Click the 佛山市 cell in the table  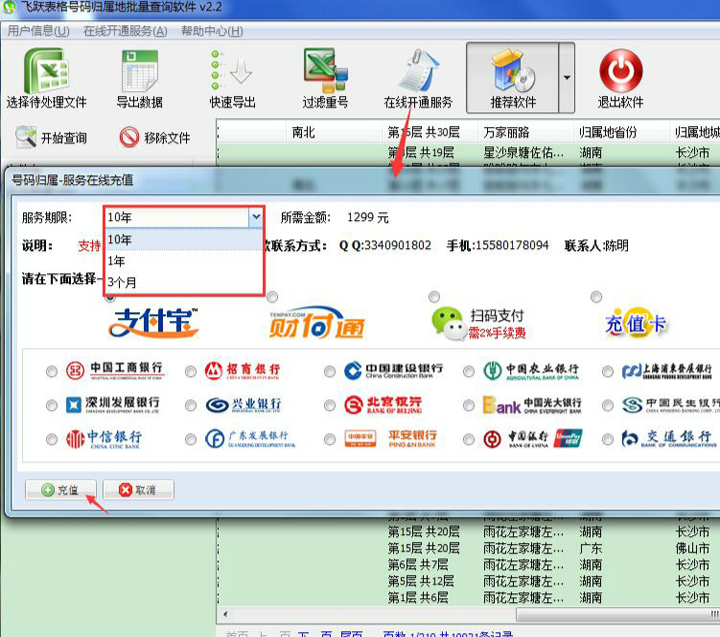(692, 548)
